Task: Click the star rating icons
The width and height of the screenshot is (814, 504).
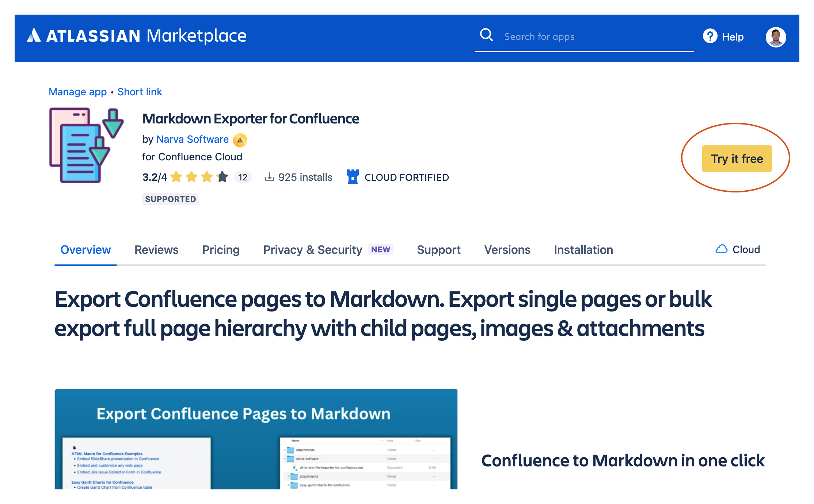Action: coord(199,177)
